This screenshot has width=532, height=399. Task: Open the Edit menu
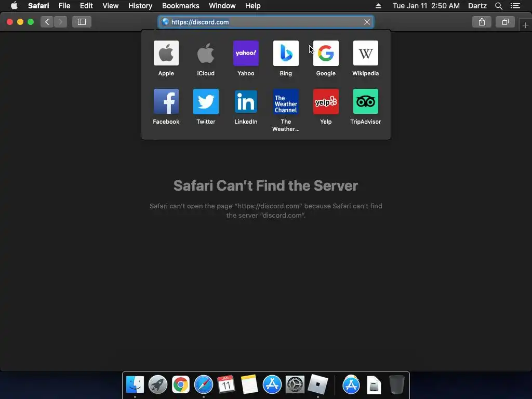point(86,6)
